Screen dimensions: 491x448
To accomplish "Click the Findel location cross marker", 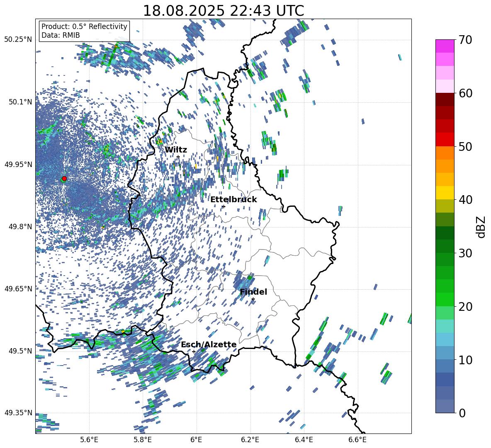I will (253, 299).
